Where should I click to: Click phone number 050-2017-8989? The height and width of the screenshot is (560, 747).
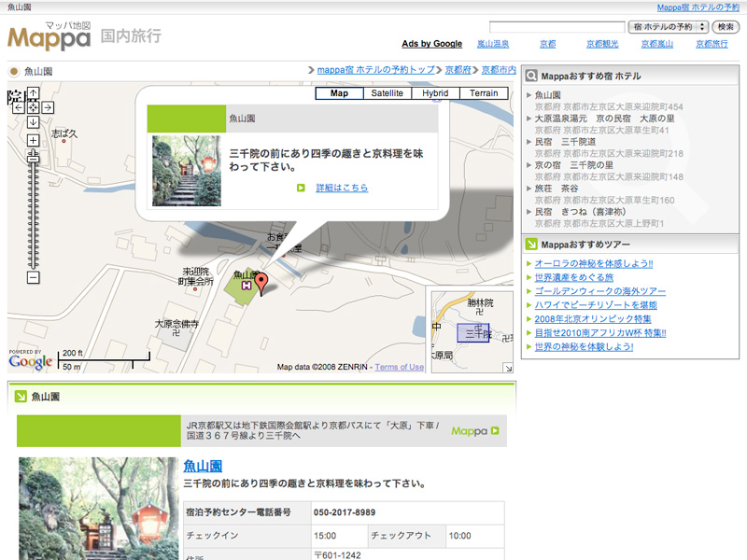(345, 512)
